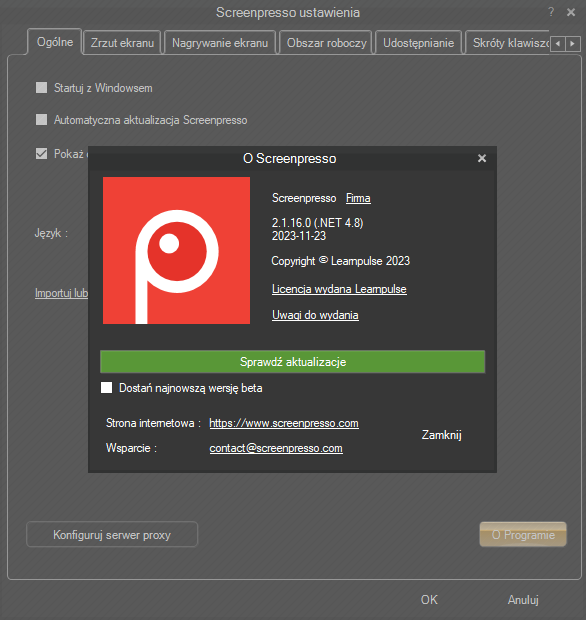Close the Screenpresso ustawienia window
This screenshot has height=620, width=586.
(571, 13)
